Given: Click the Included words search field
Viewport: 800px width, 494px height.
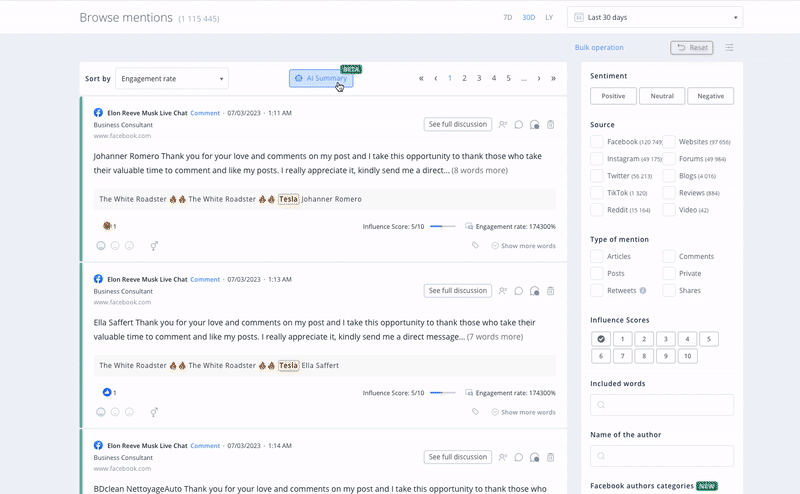Looking at the screenshot, I should (662, 405).
